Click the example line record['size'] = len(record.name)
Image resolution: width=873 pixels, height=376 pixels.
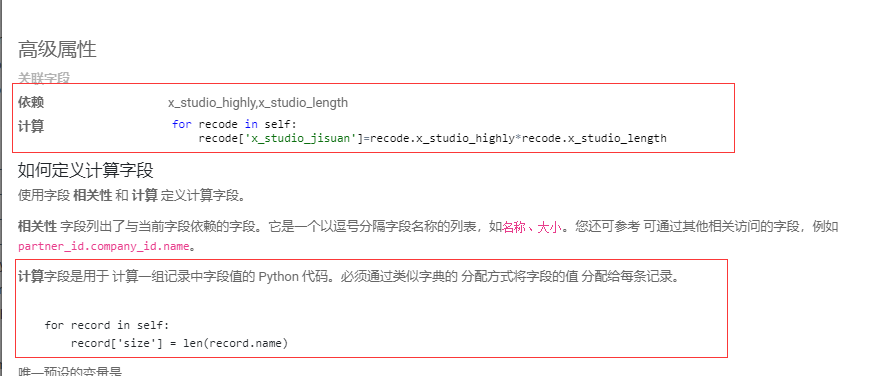tap(179, 344)
